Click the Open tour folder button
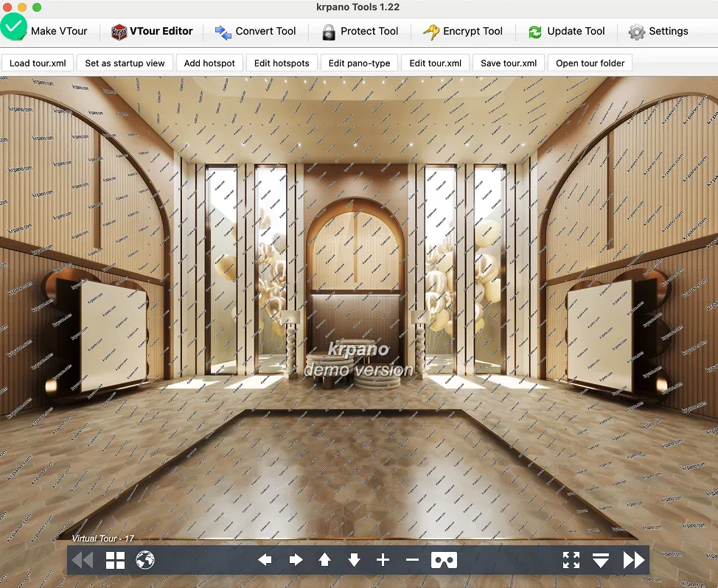Screen dimensions: 718x588 coord(590,63)
